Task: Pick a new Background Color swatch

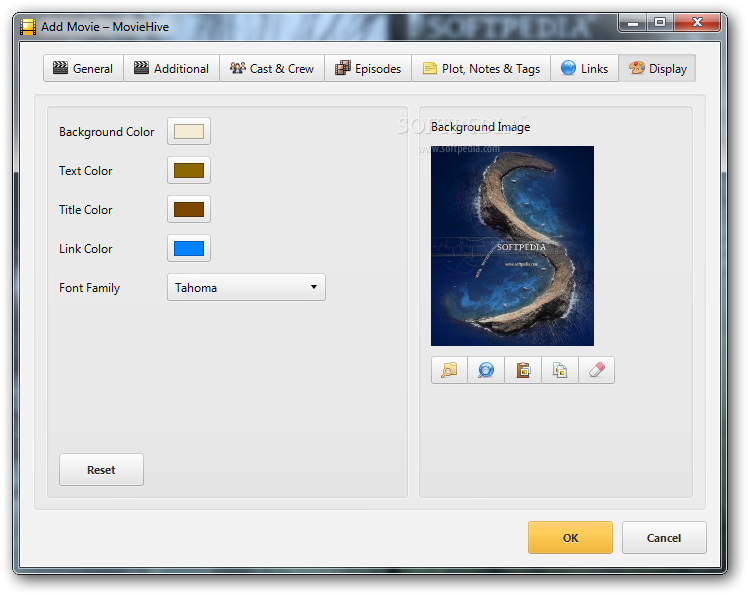Action: click(189, 131)
